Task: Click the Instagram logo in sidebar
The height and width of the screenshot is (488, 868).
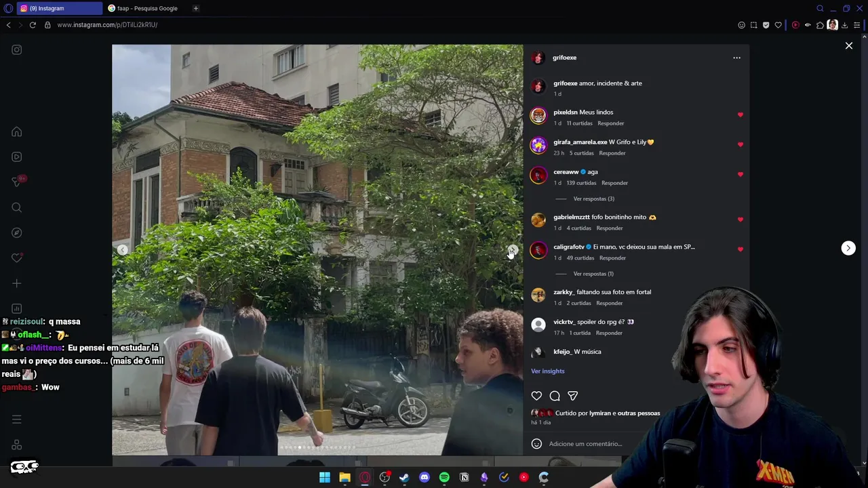Action: [x=17, y=49]
